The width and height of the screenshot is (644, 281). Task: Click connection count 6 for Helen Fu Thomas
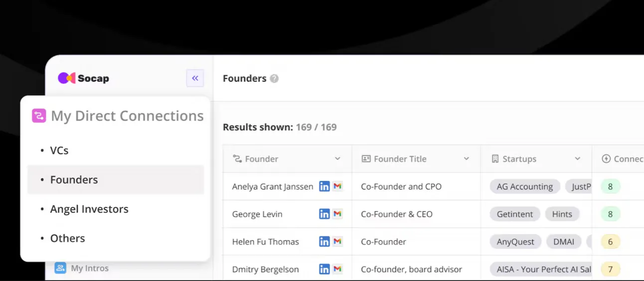(611, 242)
